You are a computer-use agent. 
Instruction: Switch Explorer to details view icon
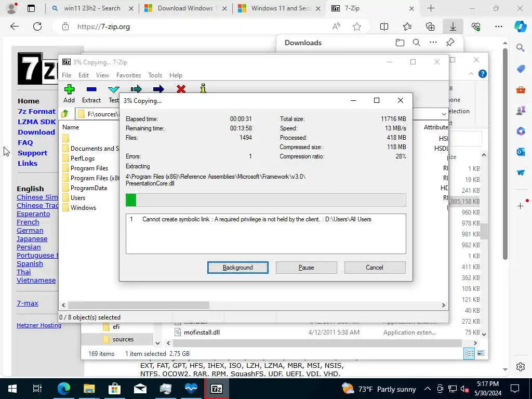pyautogui.click(x=469, y=353)
